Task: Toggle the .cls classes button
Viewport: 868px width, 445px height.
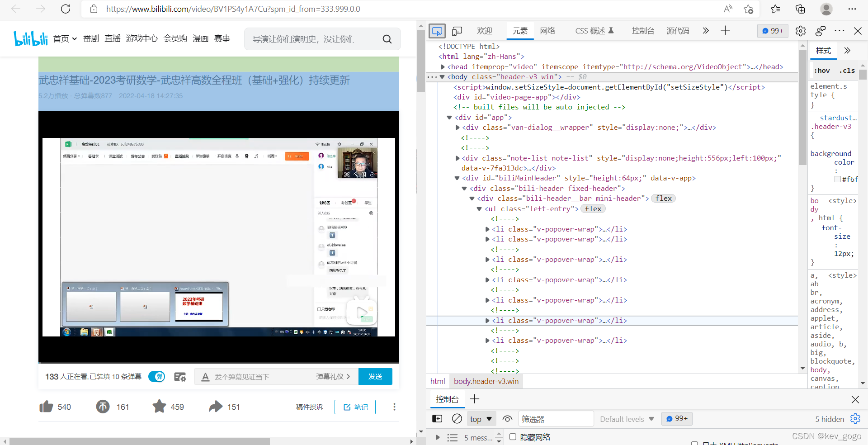Action: [x=847, y=71]
